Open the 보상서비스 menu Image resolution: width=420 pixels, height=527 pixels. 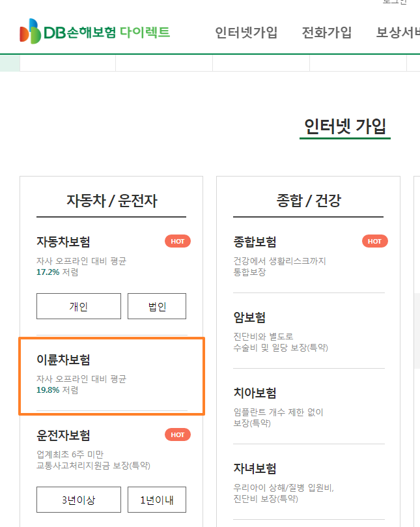click(398, 33)
